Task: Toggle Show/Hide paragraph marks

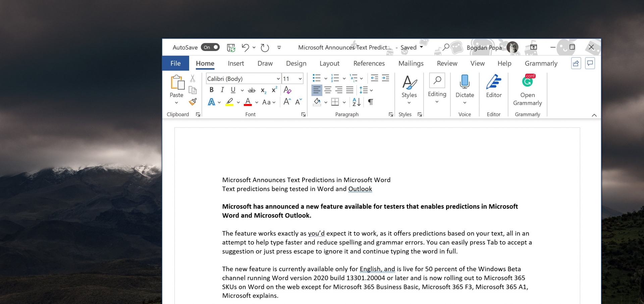Action: coord(371,102)
